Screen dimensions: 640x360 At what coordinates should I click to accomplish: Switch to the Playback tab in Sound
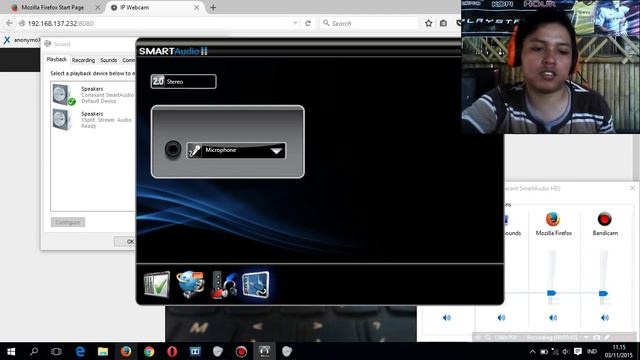click(56, 60)
